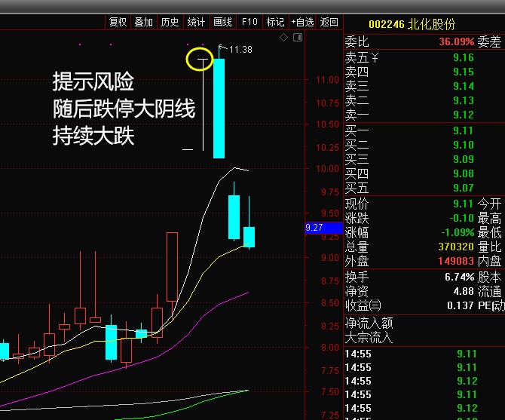Click the 卖三 ask price 9.14
This screenshot has width=505, height=420.
(464, 86)
